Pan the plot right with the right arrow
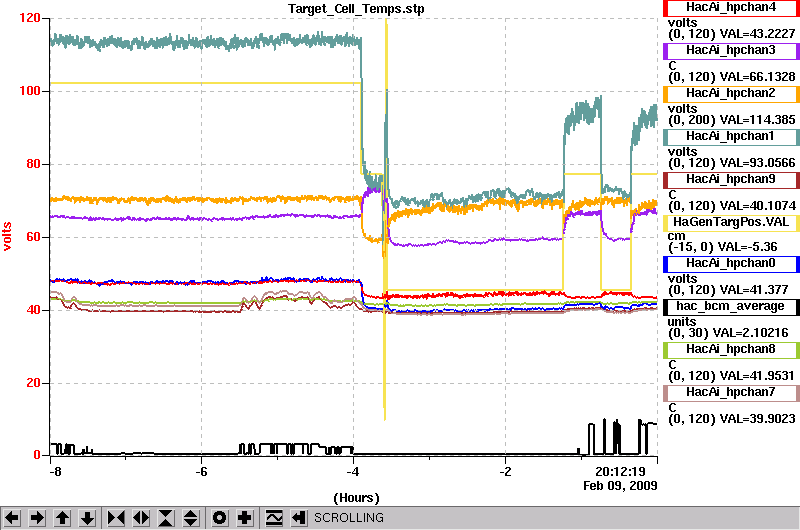 (37, 518)
